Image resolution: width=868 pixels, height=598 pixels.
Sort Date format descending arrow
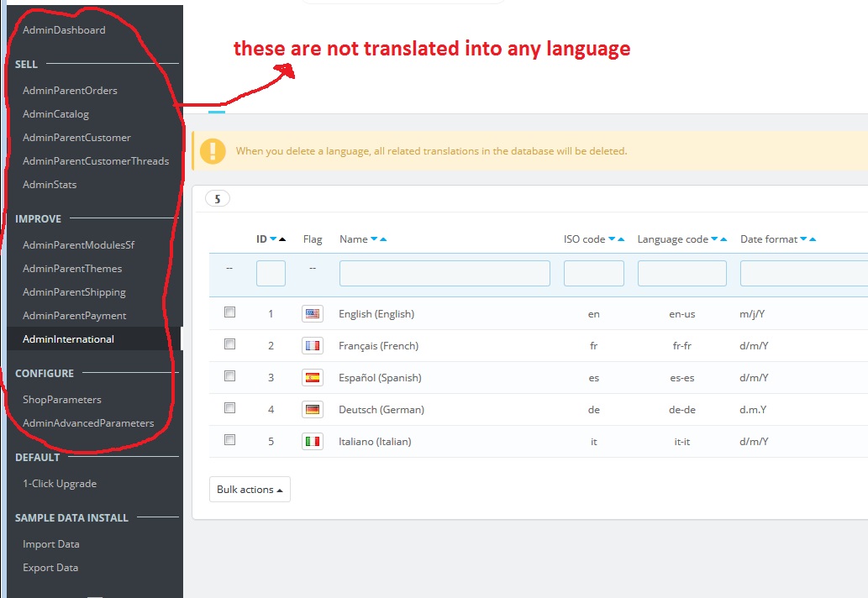click(x=803, y=239)
